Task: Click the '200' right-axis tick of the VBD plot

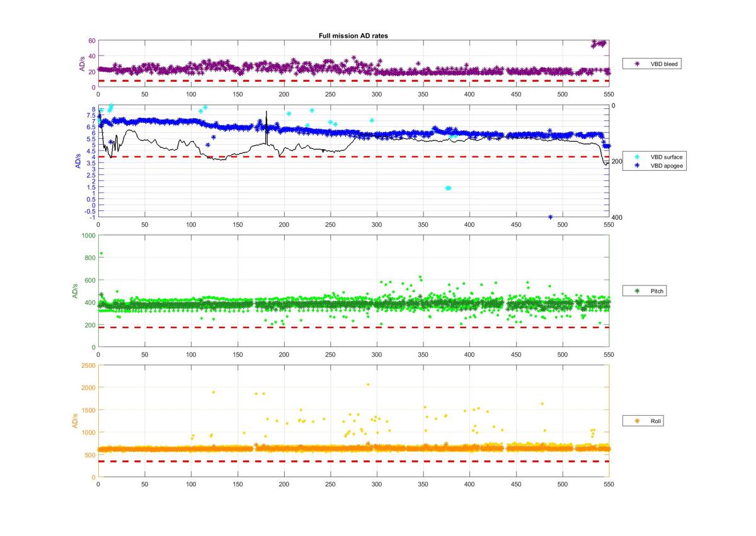Action: point(617,161)
